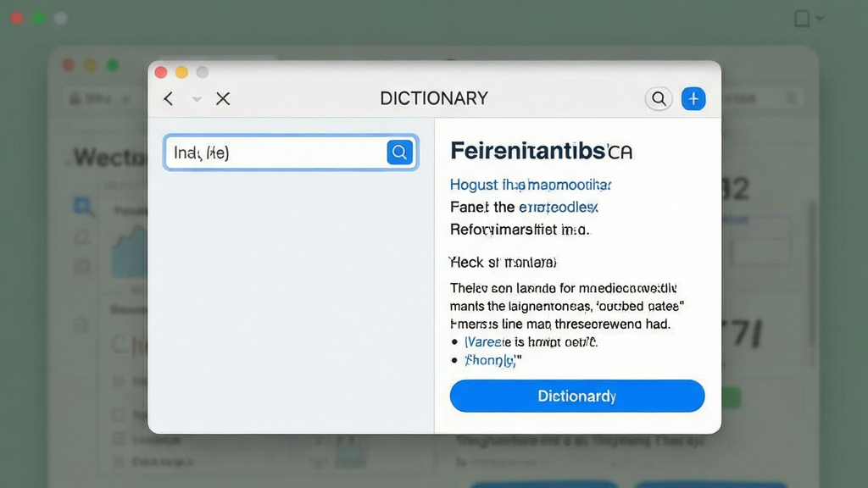Viewport: 868px width, 488px height.
Task: Click the round magnifier icon beside the plus button
Action: click(659, 99)
